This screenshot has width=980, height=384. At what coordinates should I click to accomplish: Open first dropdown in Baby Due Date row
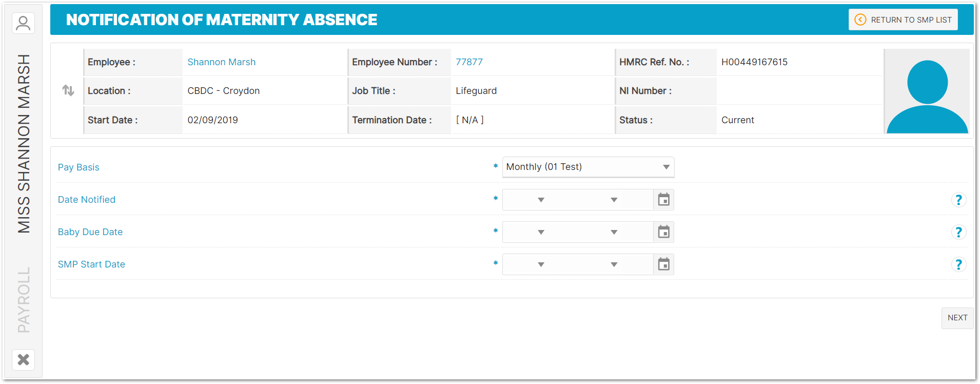pyautogui.click(x=540, y=232)
